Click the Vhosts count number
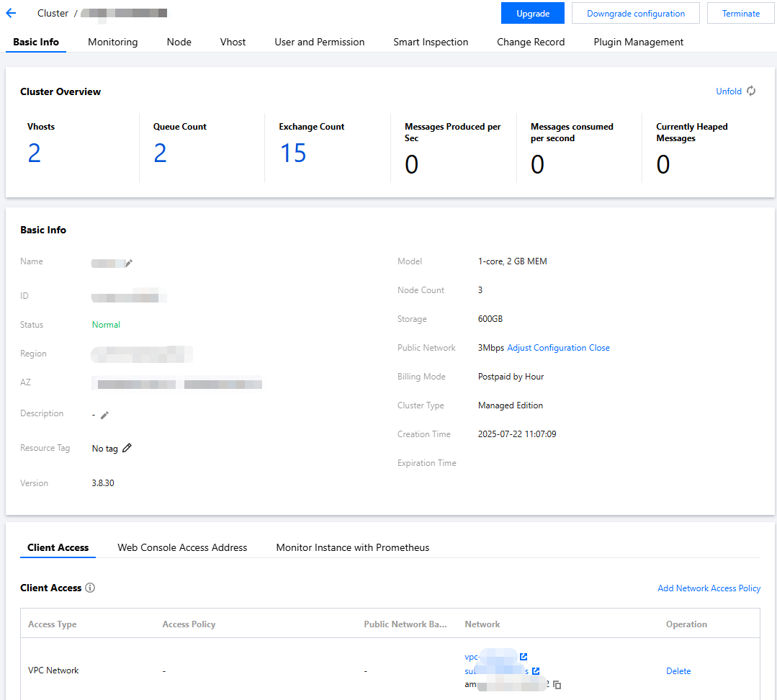 [x=35, y=153]
